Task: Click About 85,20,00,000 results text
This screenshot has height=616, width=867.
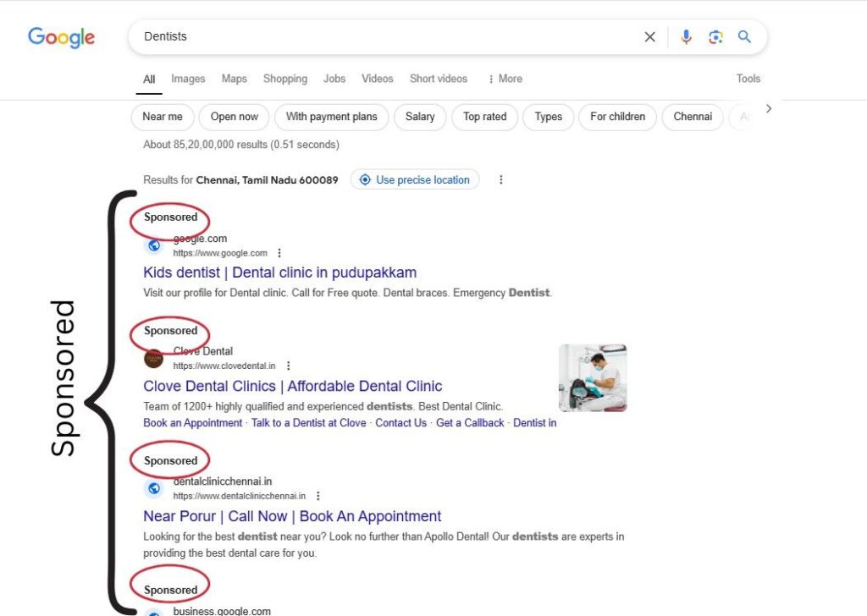Action: (241, 145)
